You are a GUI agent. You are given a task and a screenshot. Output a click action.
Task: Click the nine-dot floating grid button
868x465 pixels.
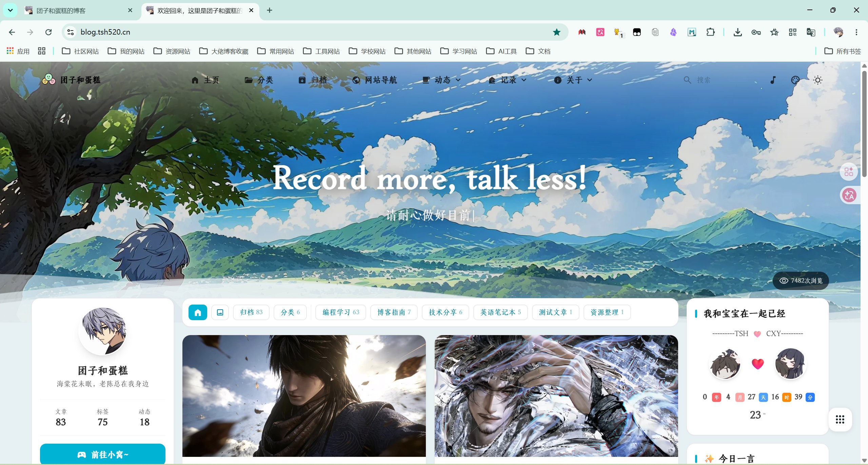tap(840, 420)
